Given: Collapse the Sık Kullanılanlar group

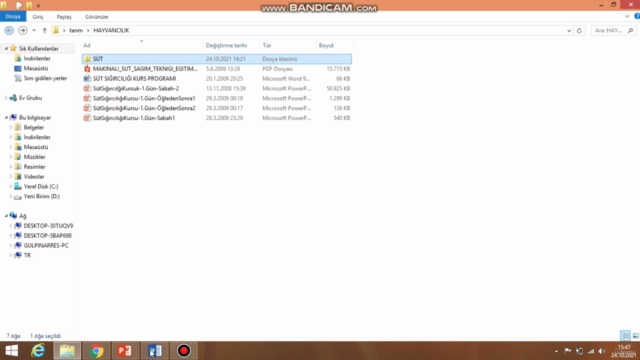Looking at the screenshot, I should 6,49.
